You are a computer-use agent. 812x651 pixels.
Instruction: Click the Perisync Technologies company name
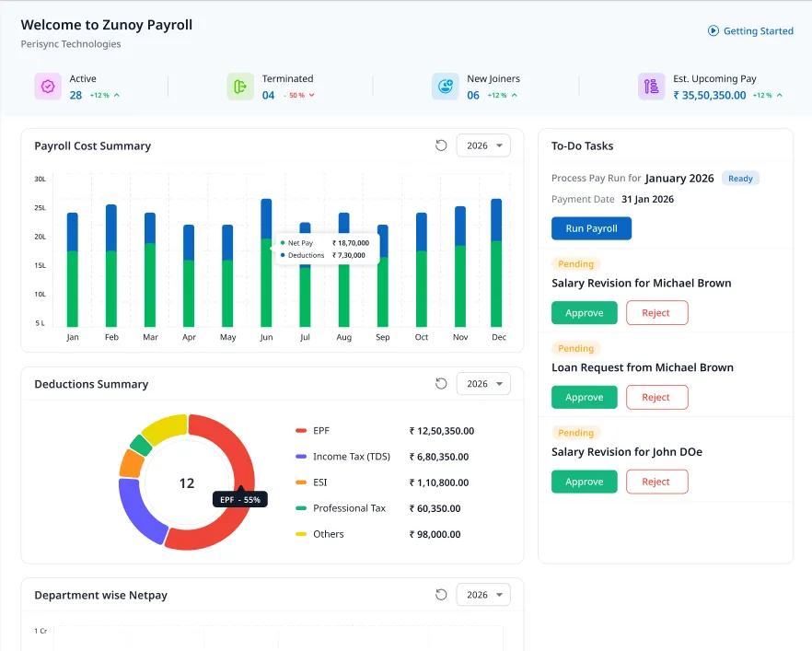[71, 44]
